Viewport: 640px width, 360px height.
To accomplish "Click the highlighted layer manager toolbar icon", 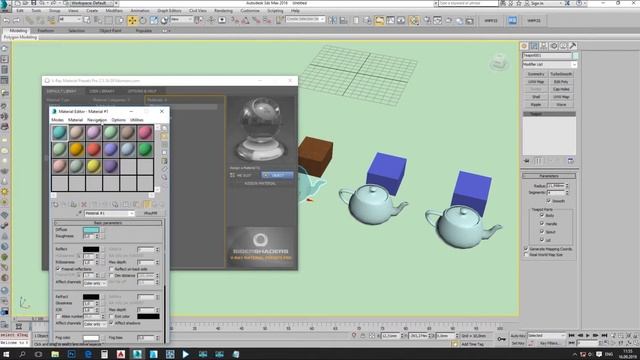I will (379, 20).
